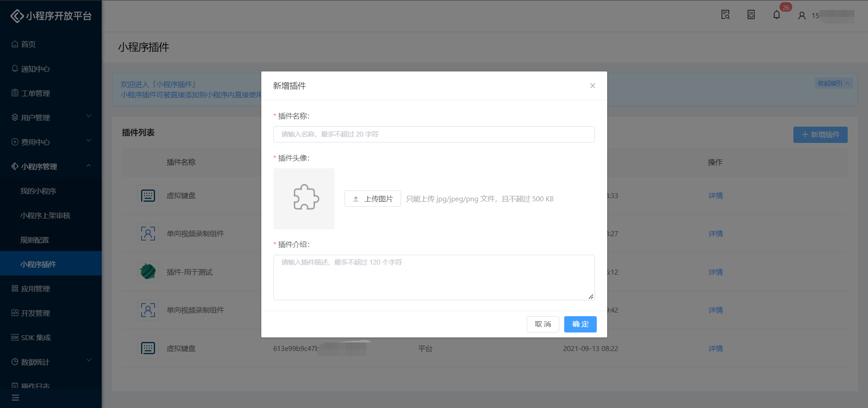Collapse the 小程序管理 sidebar menu chevron
Viewport: 868px width, 408px height.
tap(89, 166)
